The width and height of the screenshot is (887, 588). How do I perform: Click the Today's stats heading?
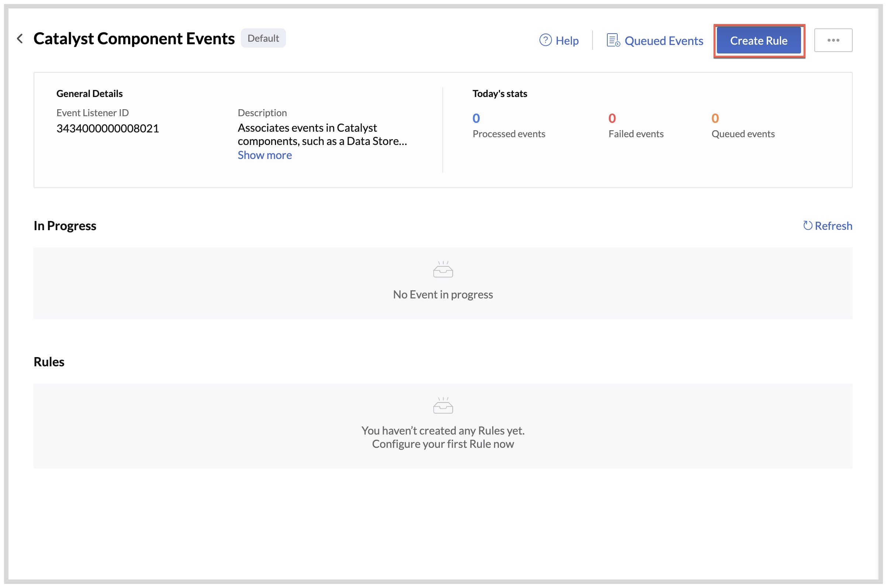500,93
